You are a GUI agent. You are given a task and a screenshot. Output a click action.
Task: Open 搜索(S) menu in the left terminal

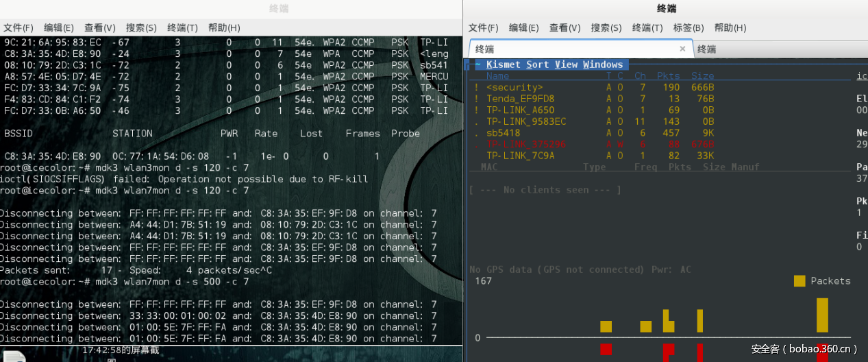[141, 28]
